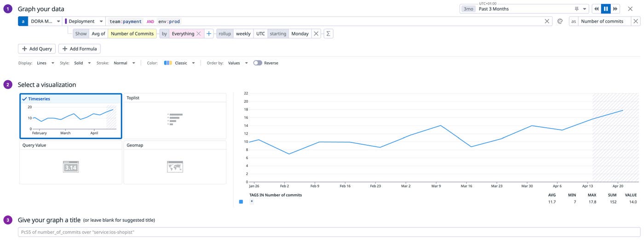Step time range backward
The width and height of the screenshot is (644, 242).
597,9
